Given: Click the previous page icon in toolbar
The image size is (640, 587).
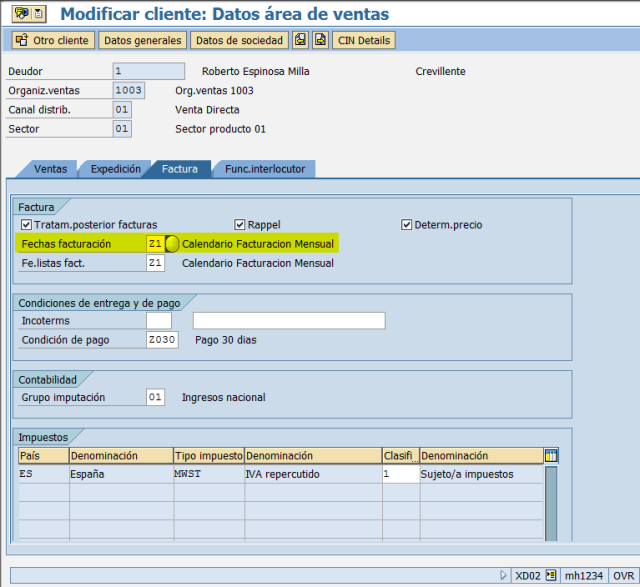Looking at the screenshot, I should tap(301, 40).
